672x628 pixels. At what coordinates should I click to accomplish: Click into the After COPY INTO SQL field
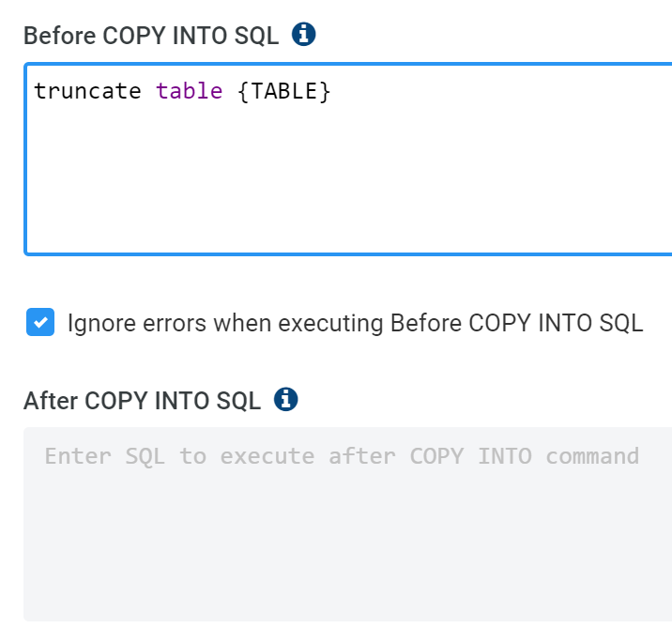pos(347,526)
